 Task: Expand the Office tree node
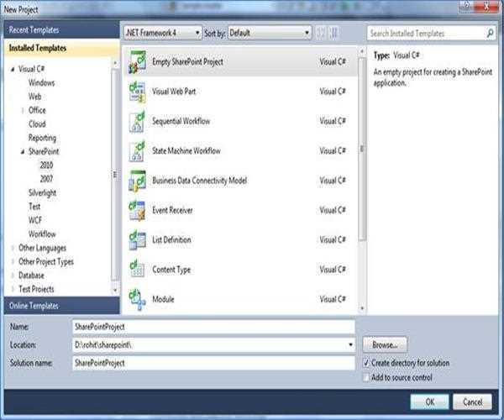click(23, 111)
